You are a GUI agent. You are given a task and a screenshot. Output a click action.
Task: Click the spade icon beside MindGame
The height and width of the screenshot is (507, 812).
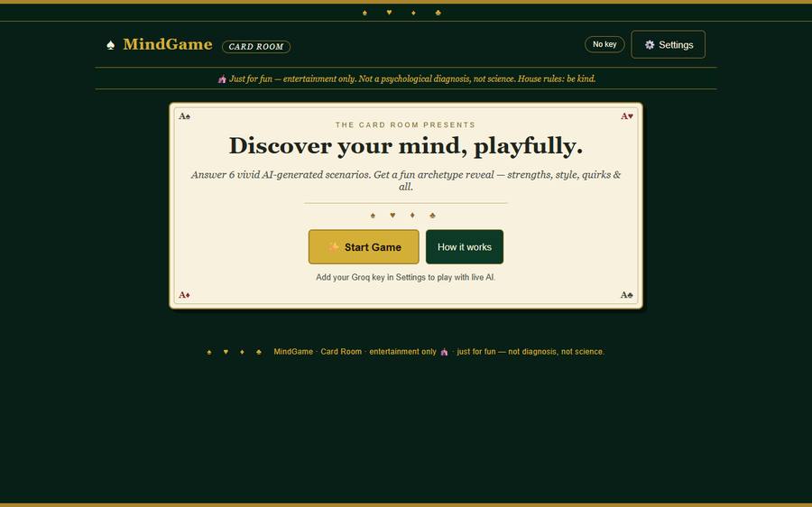110,46
